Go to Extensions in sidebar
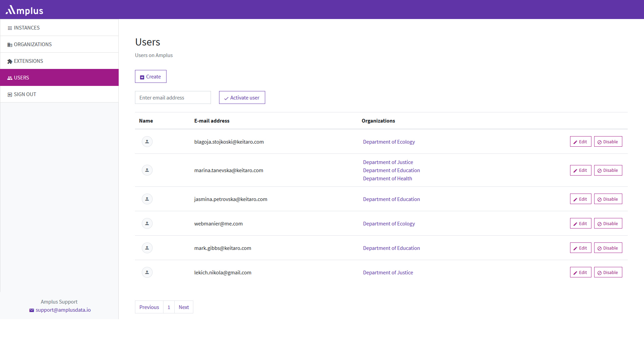 pos(59,61)
